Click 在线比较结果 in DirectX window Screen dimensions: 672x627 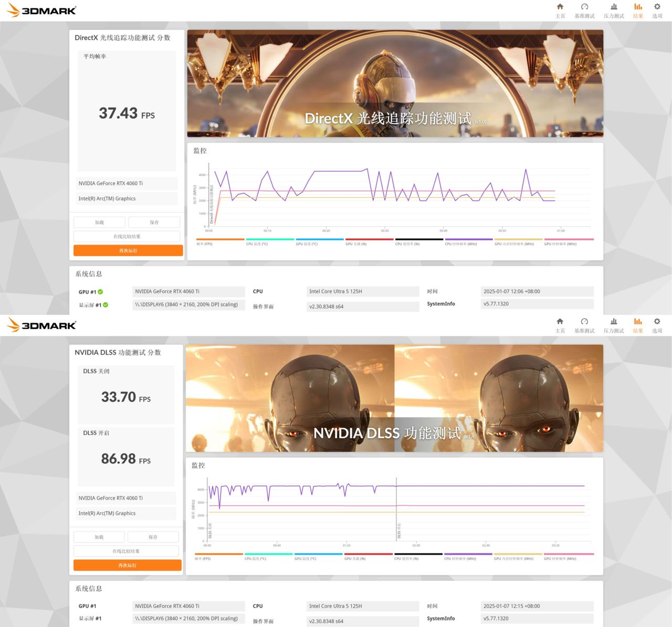point(127,237)
